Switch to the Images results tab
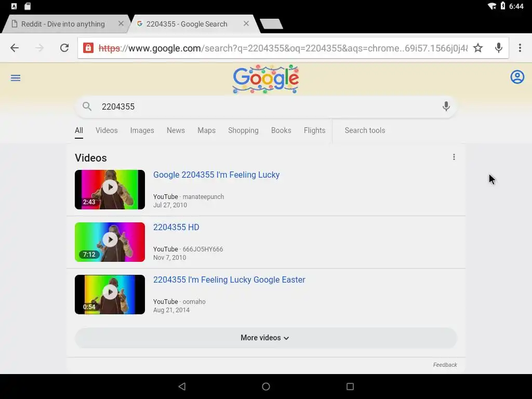The width and height of the screenshot is (532, 399). (x=142, y=130)
